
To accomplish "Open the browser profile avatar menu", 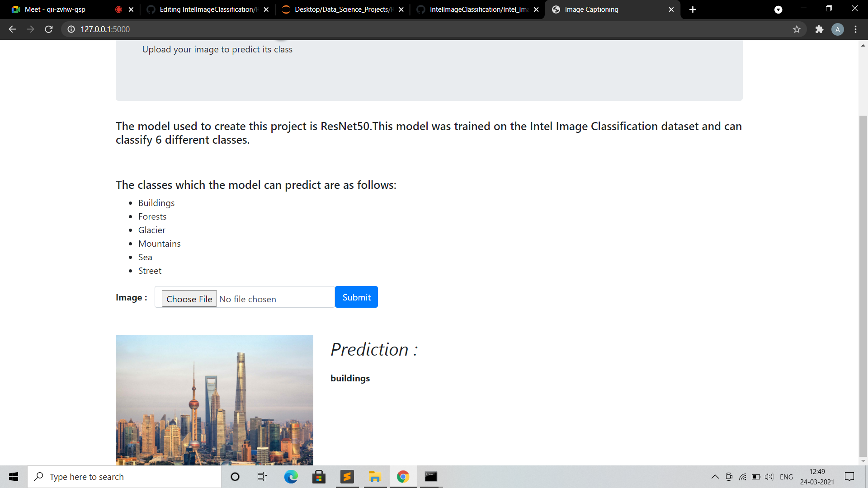I will click(x=838, y=29).
